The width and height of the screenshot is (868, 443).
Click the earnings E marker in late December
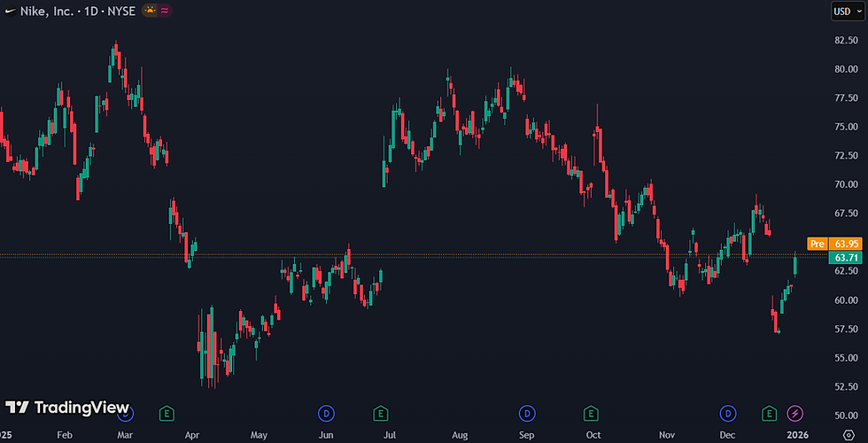(x=769, y=413)
